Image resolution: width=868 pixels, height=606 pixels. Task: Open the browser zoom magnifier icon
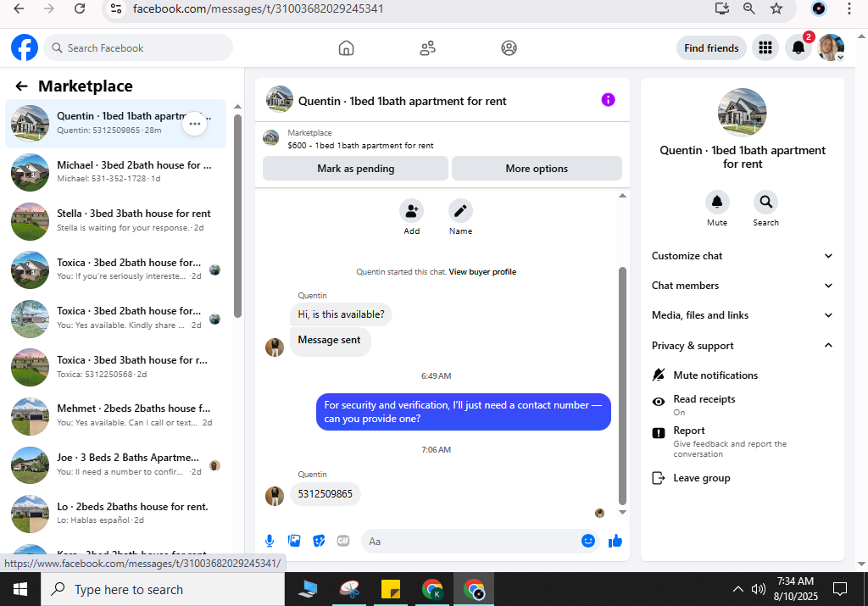[749, 8]
